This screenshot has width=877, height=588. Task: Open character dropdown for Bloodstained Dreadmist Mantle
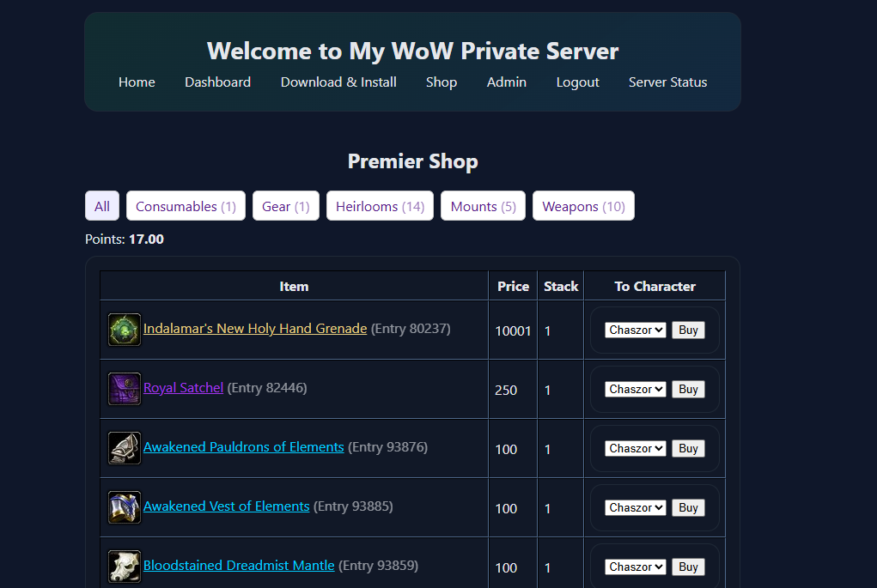(x=636, y=567)
